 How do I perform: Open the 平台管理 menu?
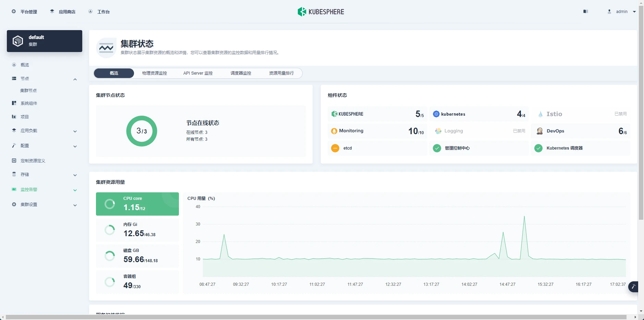coord(24,12)
